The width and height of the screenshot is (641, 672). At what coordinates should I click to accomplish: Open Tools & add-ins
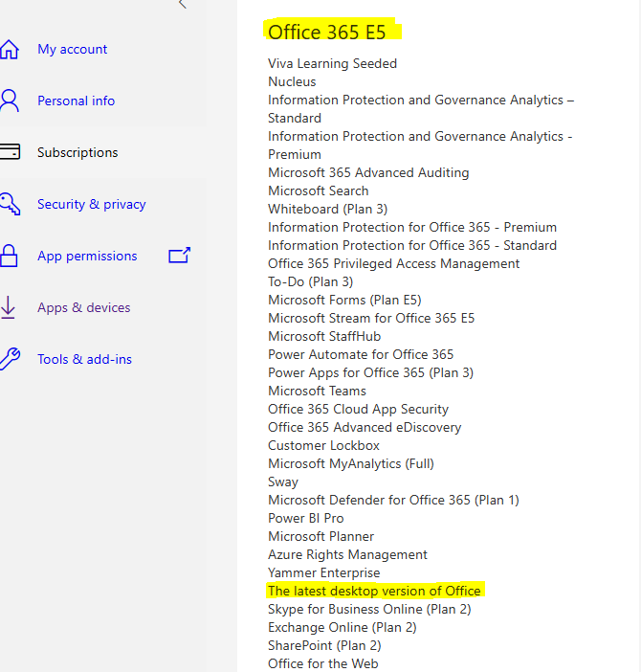[x=85, y=359]
